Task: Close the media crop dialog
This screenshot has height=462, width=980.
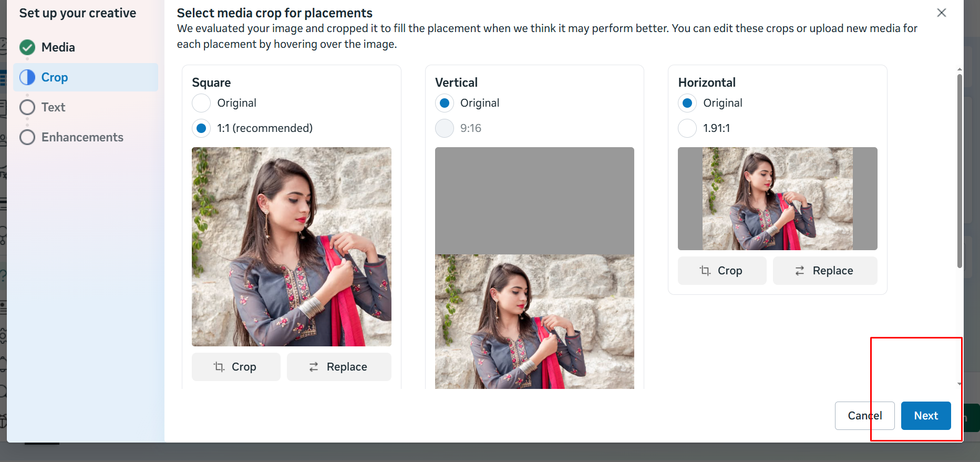Action: click(941, 13)
